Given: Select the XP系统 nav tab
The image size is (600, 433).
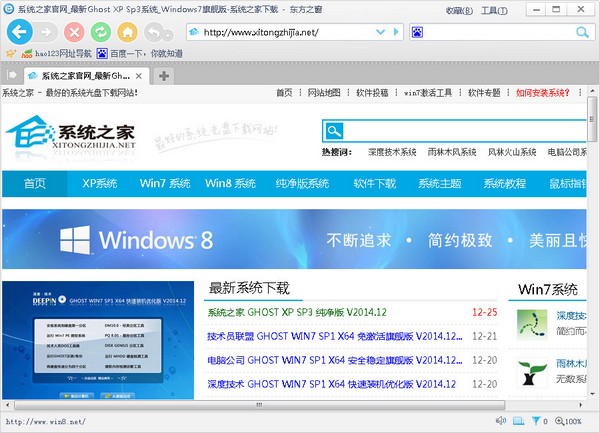Looking at the screenshot, I should point(99,184).
